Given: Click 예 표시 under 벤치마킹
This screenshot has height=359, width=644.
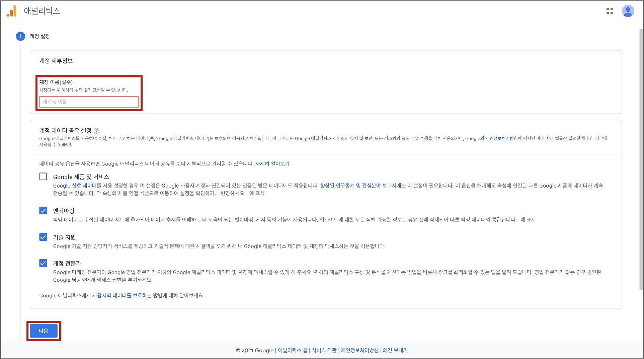Looking at the screenshot, I should (x=528, y=220).
